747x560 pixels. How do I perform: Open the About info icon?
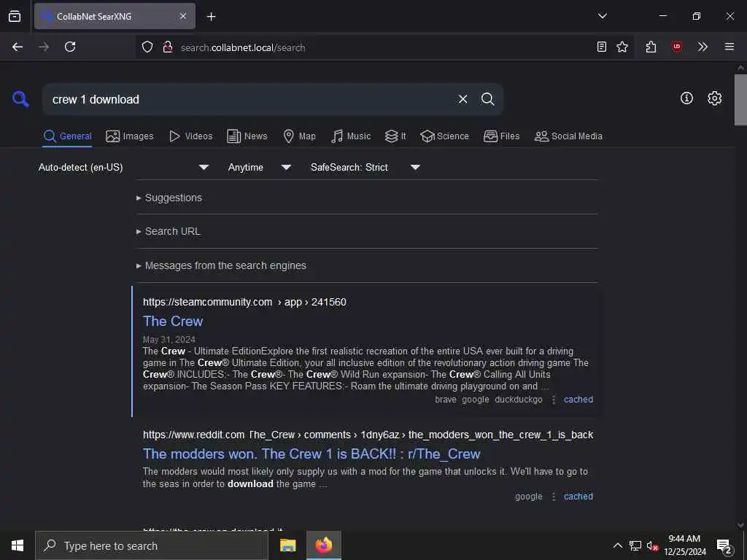click(686, 98)
